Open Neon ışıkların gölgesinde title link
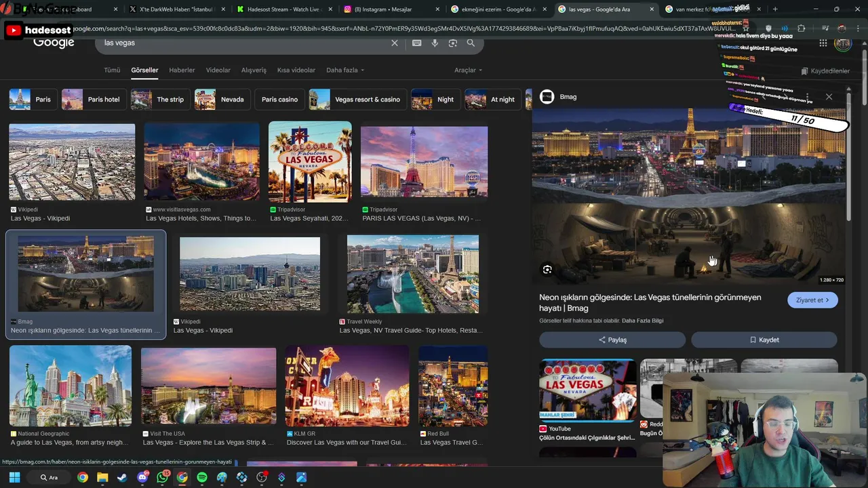 coord(650,302)
